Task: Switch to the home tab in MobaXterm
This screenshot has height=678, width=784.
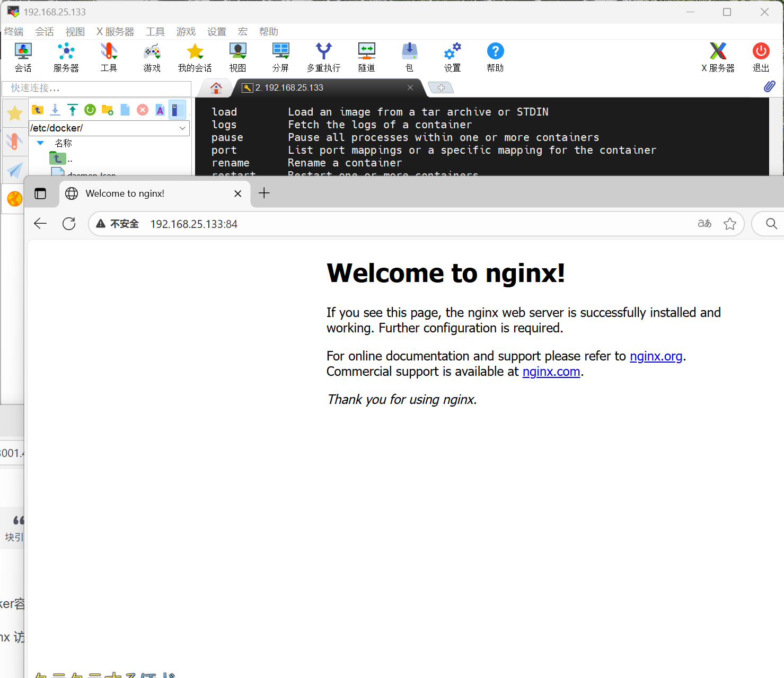Action: pos(216,87)
